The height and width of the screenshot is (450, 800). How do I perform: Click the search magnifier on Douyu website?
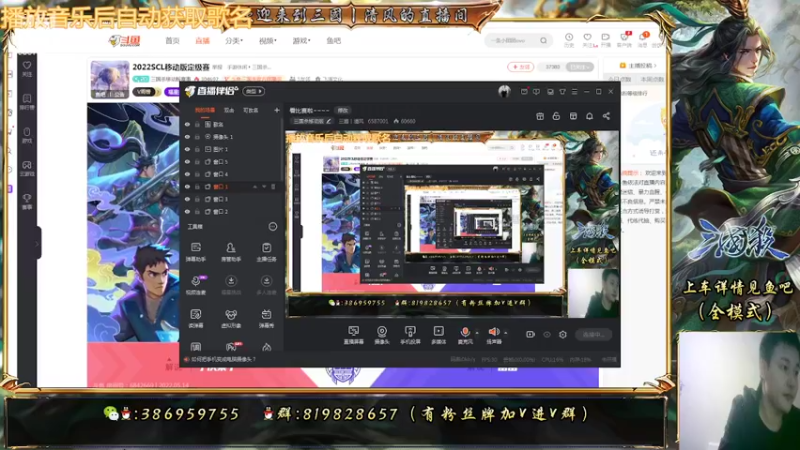click(544, 40)
